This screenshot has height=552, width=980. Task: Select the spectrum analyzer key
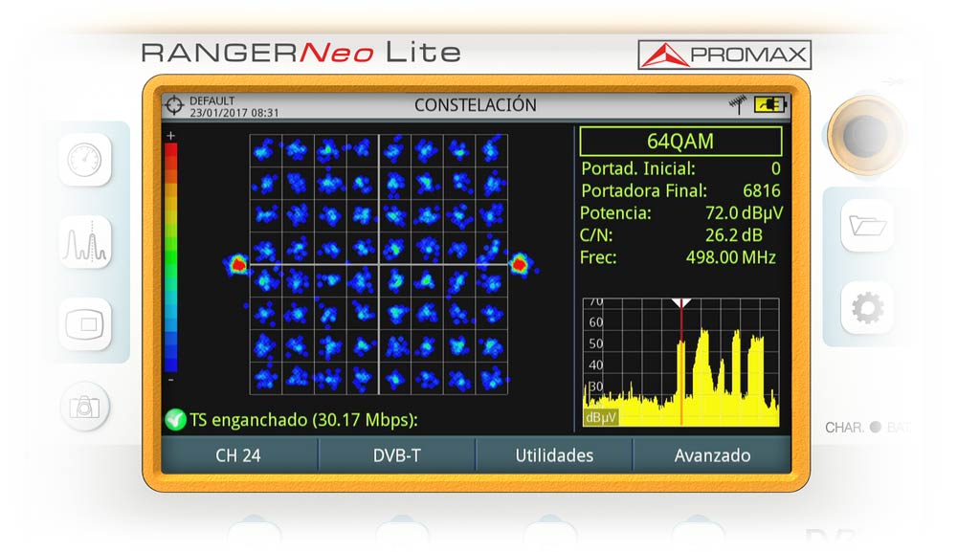tap(85, 242)
